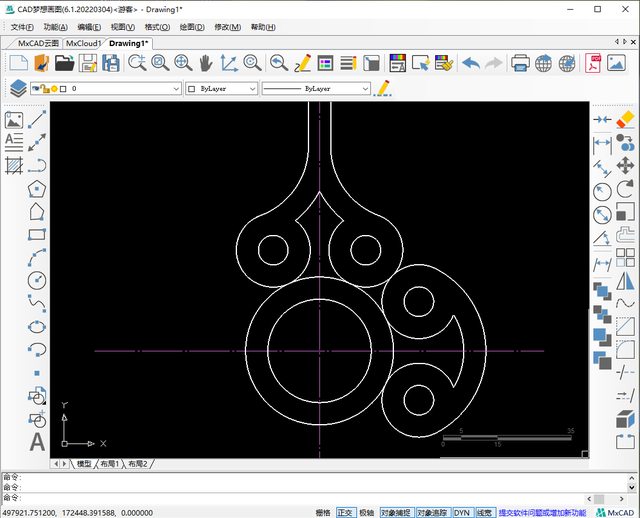Click the Pan hand tool

pyautogui.click(x=206, y=63)
